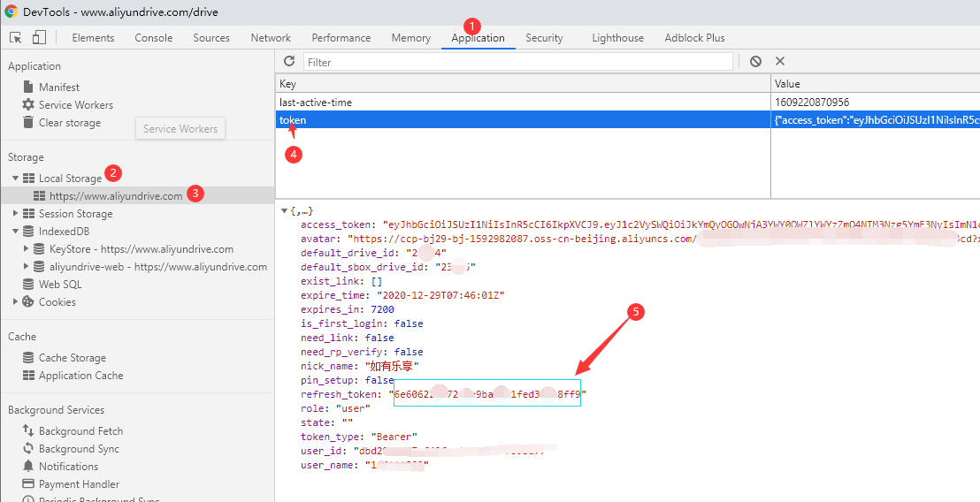Click the refresh storage icon

(288, 61)
